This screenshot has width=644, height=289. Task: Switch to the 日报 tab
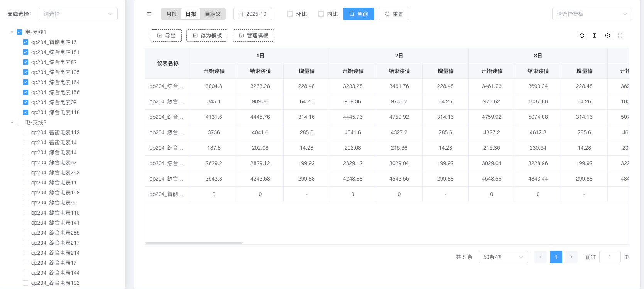[x=191, y=14]
